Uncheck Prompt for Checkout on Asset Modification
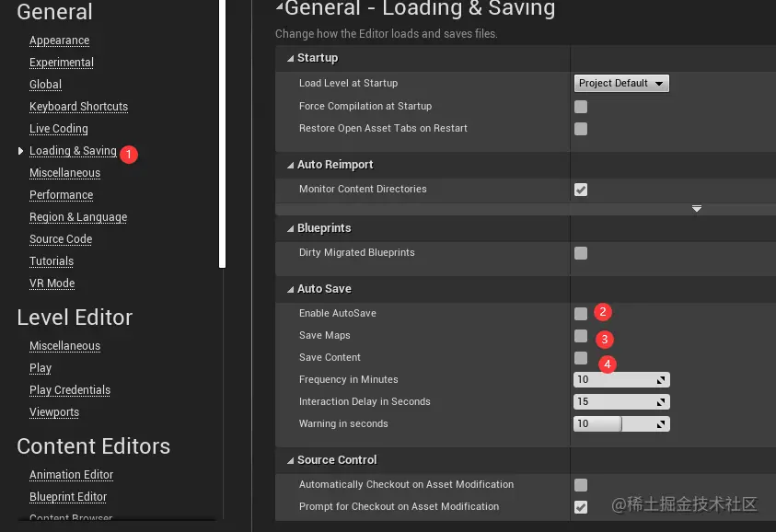This screenshot has height=532, width=776. [581, 507]
